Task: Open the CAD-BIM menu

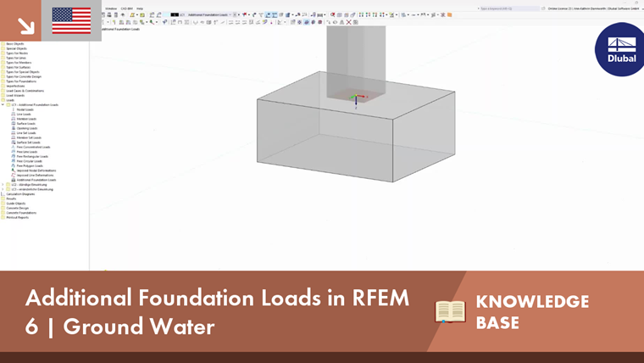Action: [126, 8]
